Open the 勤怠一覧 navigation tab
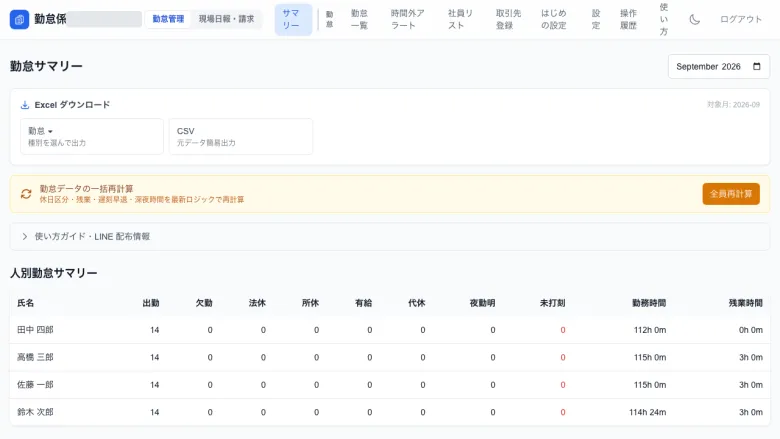The width and height of the screenshot is (780, 439). (359, 19)
